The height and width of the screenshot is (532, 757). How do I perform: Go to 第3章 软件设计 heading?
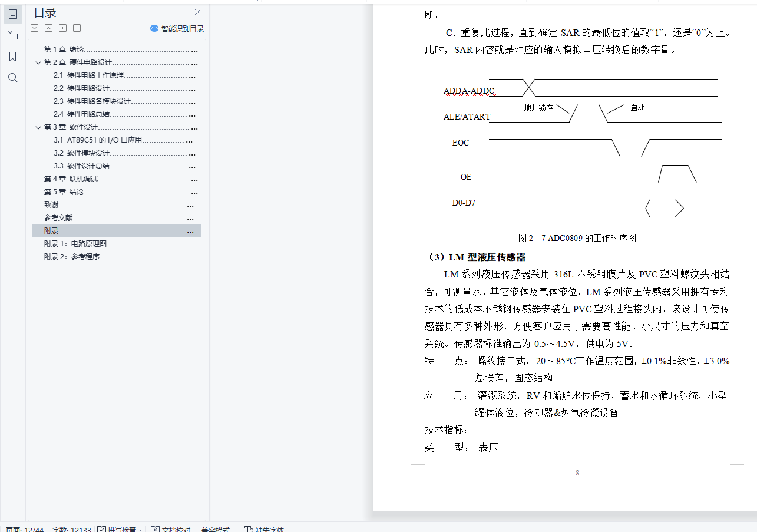(x=121, y=127)
